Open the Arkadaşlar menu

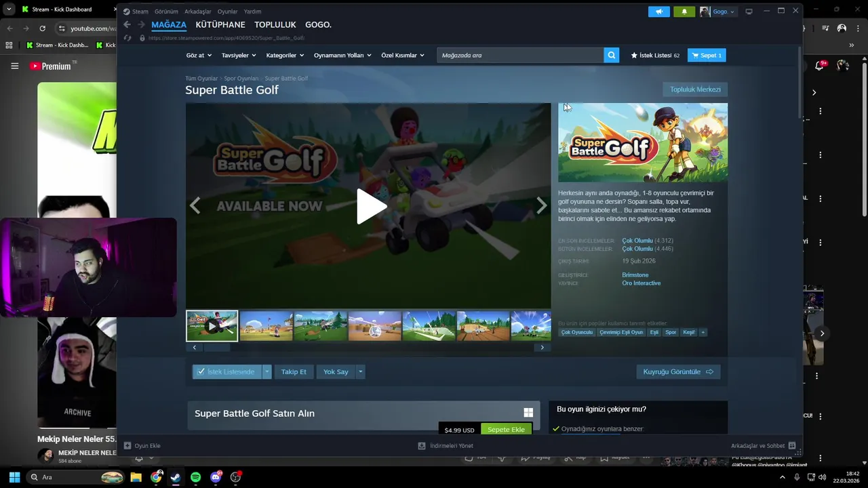click(198, 12)
